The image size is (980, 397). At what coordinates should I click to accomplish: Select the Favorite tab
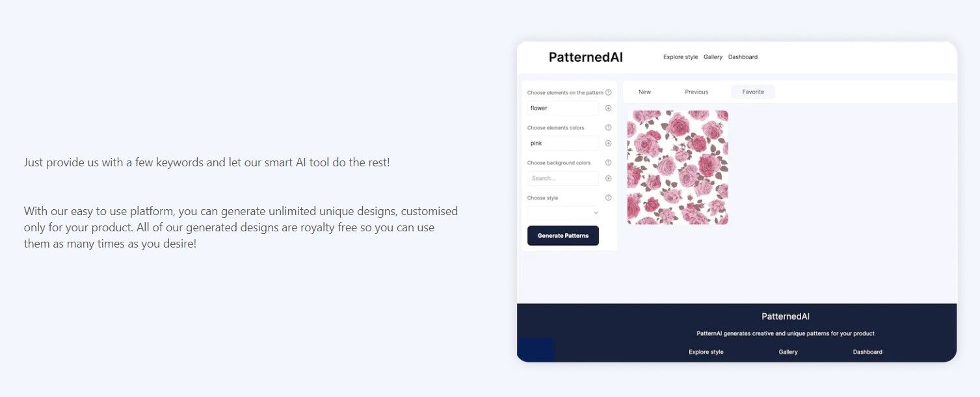(752, 92)
